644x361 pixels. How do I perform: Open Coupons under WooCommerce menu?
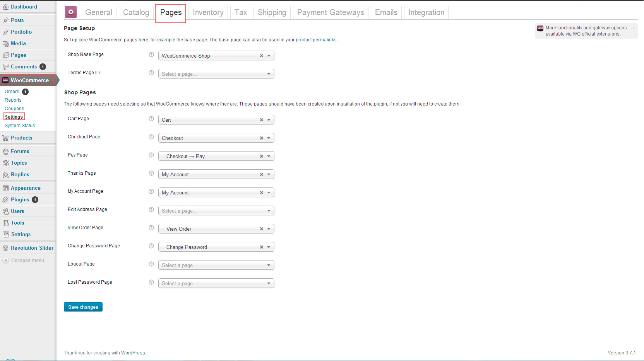(x=14, y=109)
